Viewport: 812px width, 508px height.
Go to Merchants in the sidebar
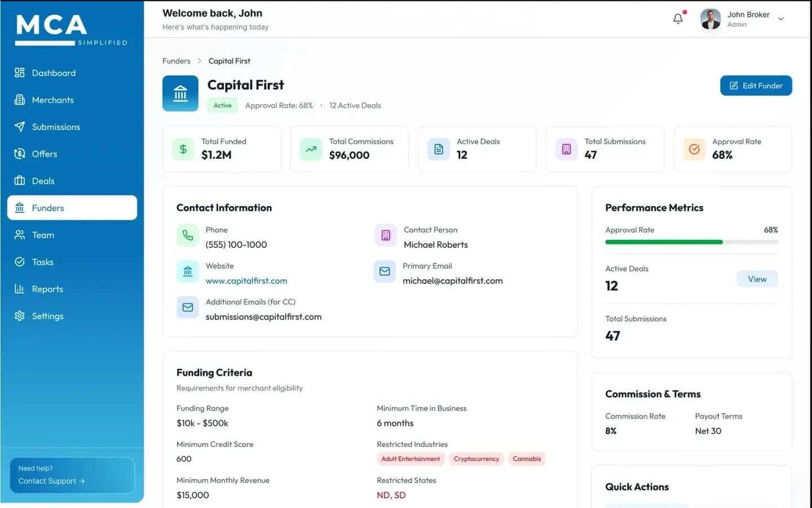(x=72, y=100)
